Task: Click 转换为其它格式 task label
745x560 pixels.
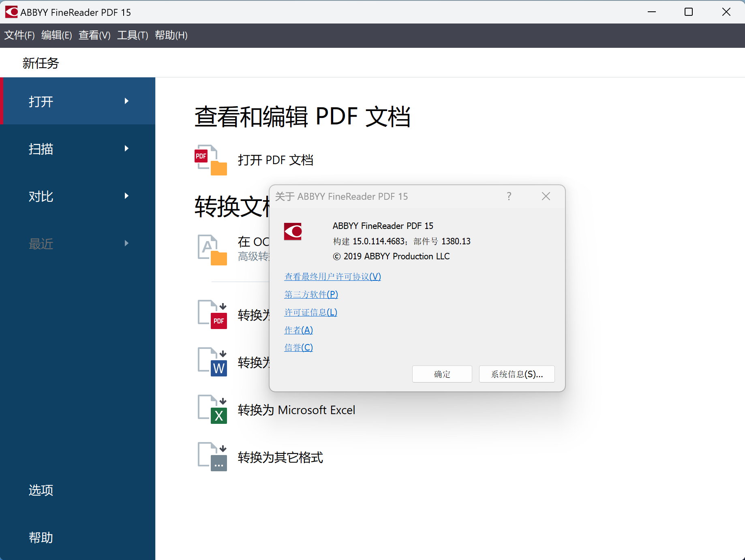Action: click(x=280, y=457)
